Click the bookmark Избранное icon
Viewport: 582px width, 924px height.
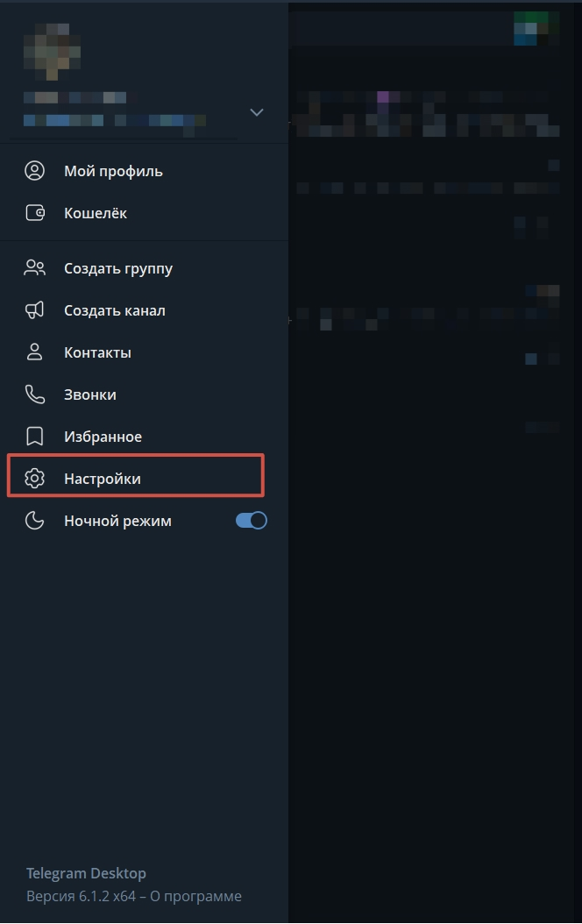pyautogui.click(x=34, y=437)
